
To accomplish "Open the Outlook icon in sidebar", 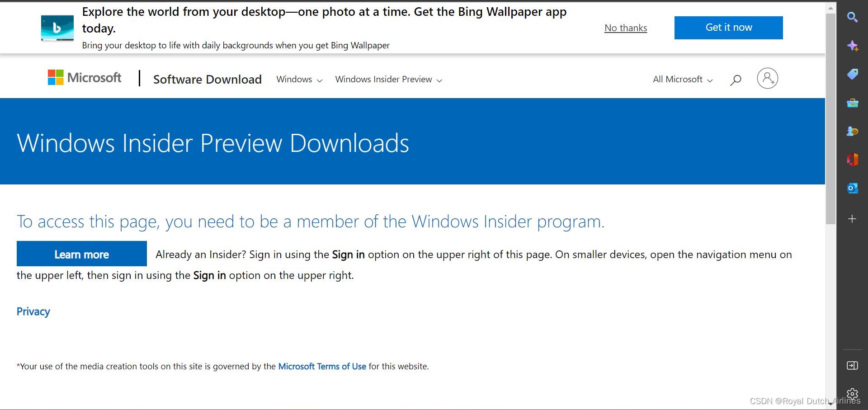I will point(853,188).
